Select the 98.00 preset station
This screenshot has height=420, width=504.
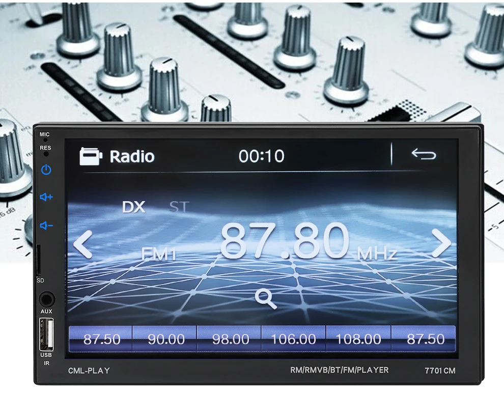point(230,339)
